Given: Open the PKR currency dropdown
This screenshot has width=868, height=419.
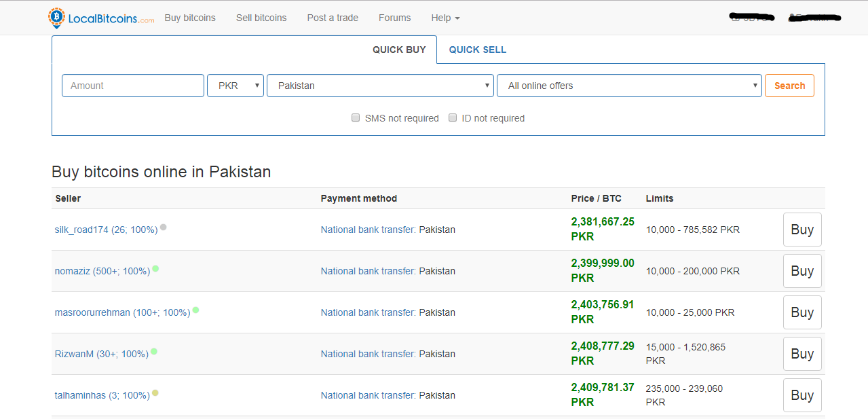Looking at the screenshot, I should pyautogui.click(x=235, y=86).
